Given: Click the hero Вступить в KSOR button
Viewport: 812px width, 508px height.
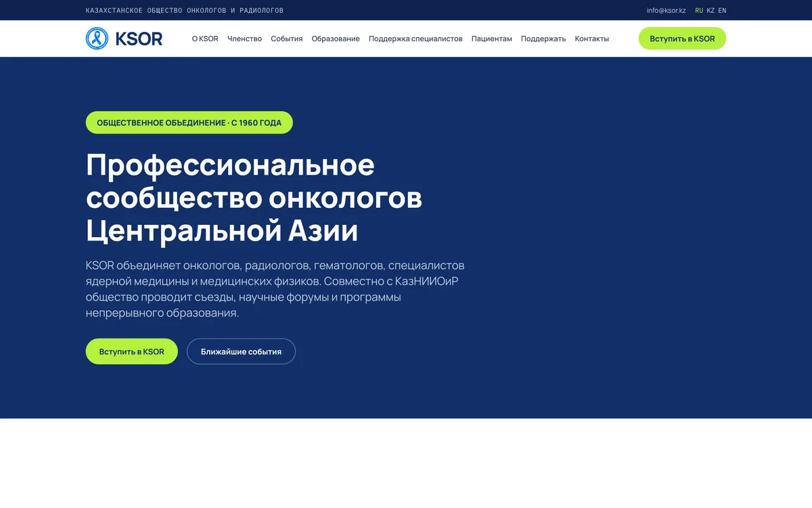Looking at the screenshot, I should (x=131, y=352).
